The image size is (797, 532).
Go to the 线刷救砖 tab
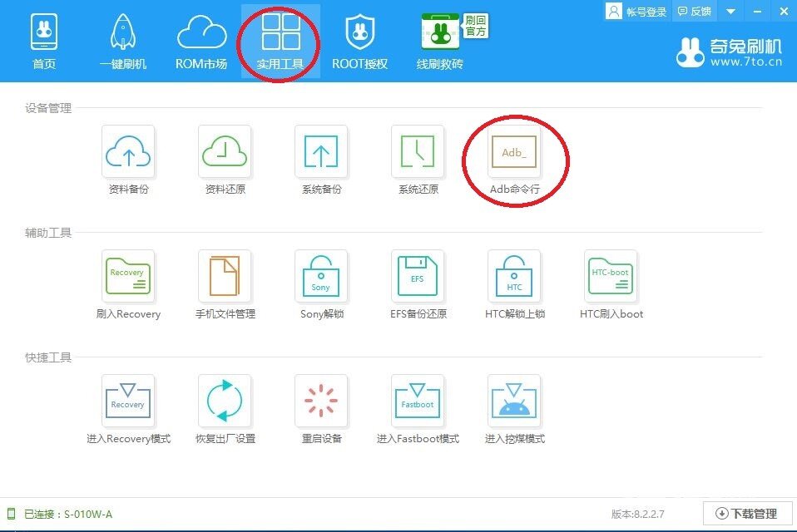[440, 42]
